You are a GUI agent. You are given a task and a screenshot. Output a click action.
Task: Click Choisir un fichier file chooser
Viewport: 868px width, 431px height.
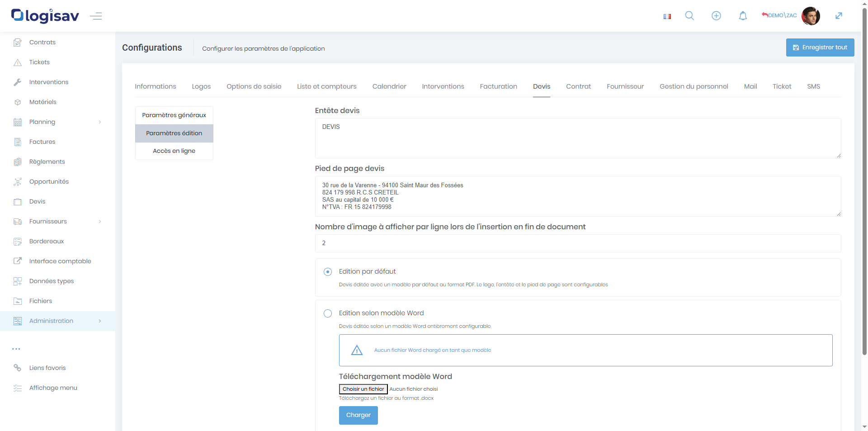point(363,389)
